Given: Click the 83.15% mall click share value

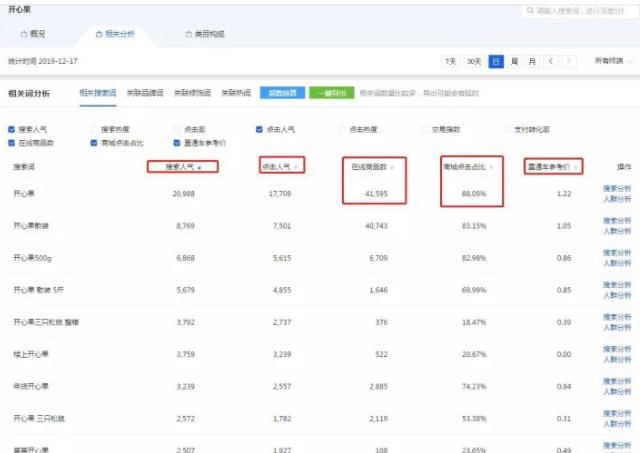Looking at the screenshot, I should coord(474,226).
